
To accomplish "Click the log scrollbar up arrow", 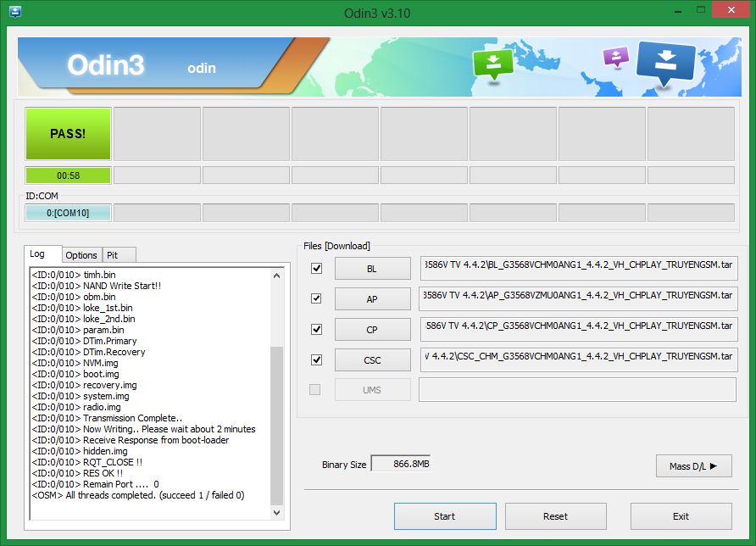I will [x=277, y=276].
